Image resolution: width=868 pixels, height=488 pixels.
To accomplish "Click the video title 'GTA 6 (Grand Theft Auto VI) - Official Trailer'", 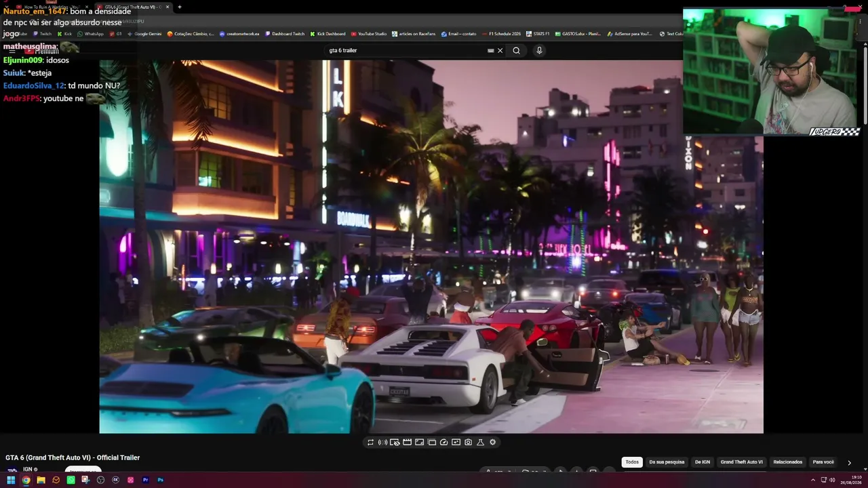I will pyautogui.click(x=73, y=457).
